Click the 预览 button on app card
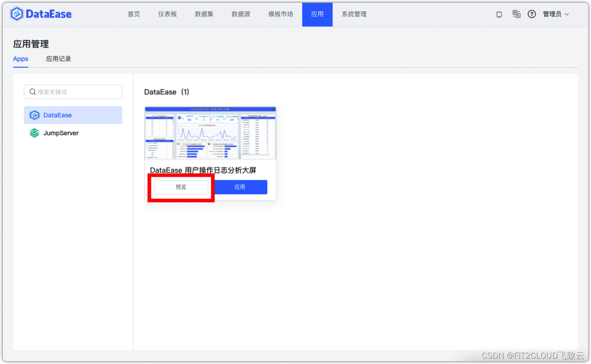 click(181, 187)
